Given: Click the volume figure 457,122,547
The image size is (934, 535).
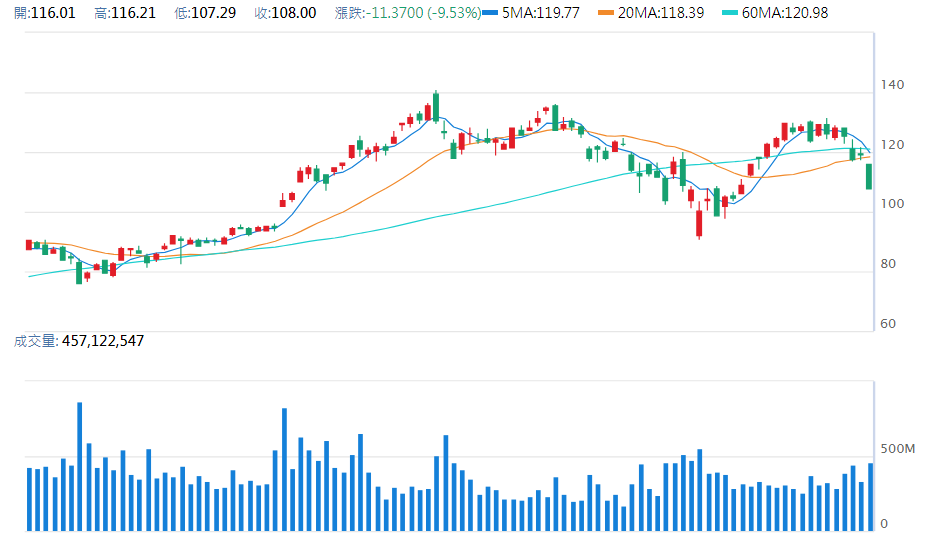Looking at the screenshot, I should coord(103,341).
